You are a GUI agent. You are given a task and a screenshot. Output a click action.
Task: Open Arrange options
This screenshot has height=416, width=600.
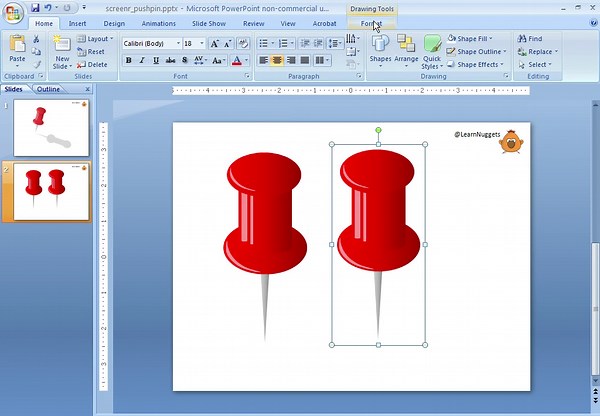406,52
